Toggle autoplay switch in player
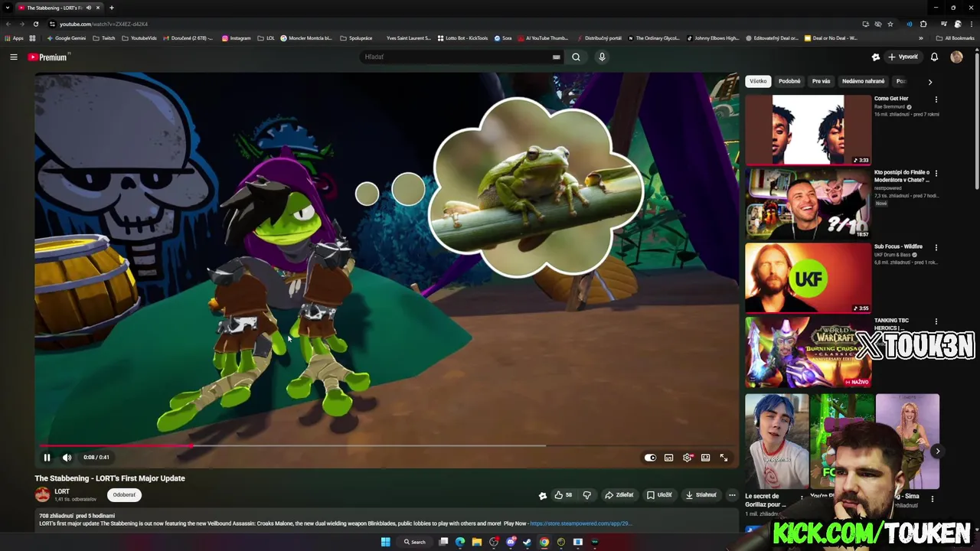The width and height of the screenshot is (980, 551). click(x=650, y=458)
